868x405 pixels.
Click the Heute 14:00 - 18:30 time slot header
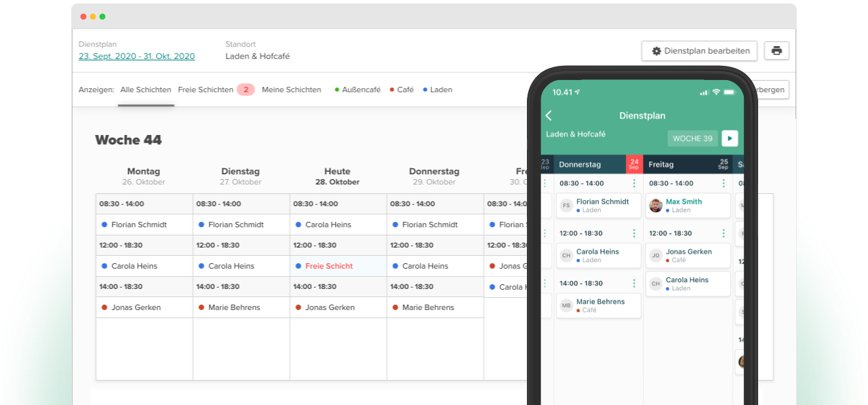[x=338, y=287]
